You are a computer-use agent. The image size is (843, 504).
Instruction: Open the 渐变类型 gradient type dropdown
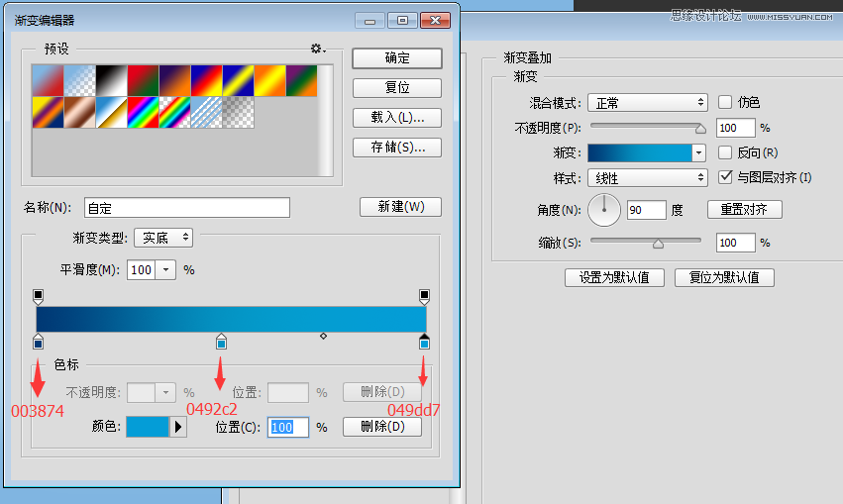click(x=163, y=238)
